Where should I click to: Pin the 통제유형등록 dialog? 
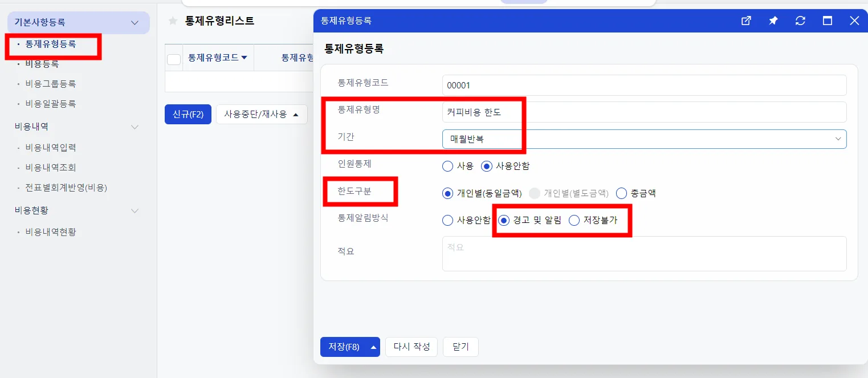click(773, 21)
